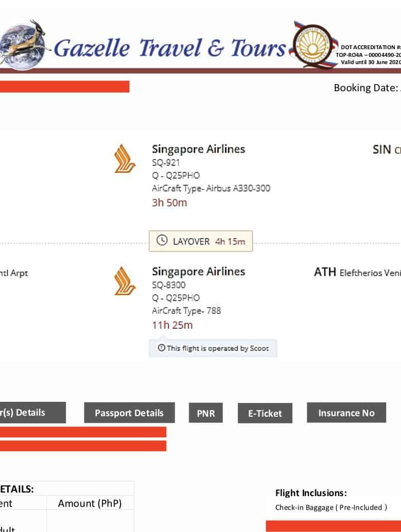Click the ATH airport code
401x532 pixels.
[x=325, y=272]
